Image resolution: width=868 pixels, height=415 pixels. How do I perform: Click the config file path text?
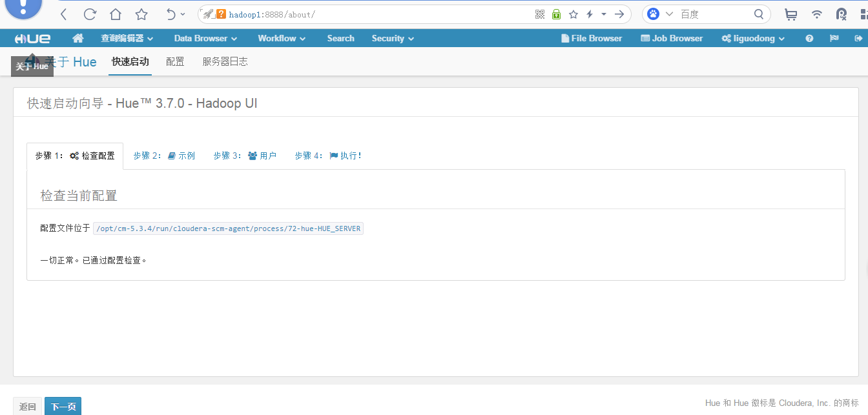229,228
